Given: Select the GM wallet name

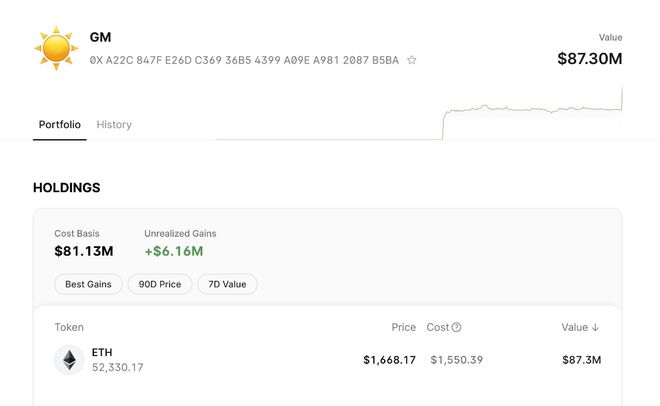Looking at the screenshot, I should pos(100,37).
